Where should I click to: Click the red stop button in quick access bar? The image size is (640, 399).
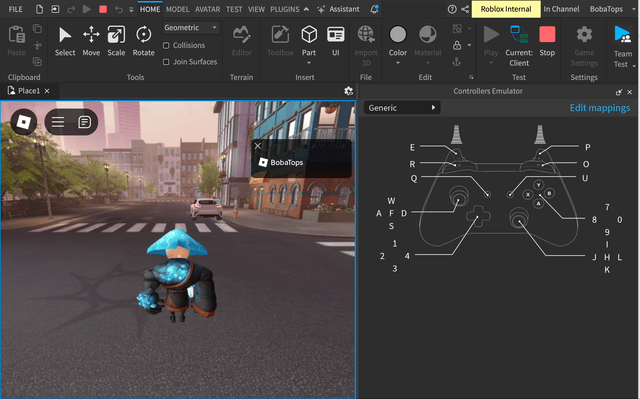[x=103, y=9]
